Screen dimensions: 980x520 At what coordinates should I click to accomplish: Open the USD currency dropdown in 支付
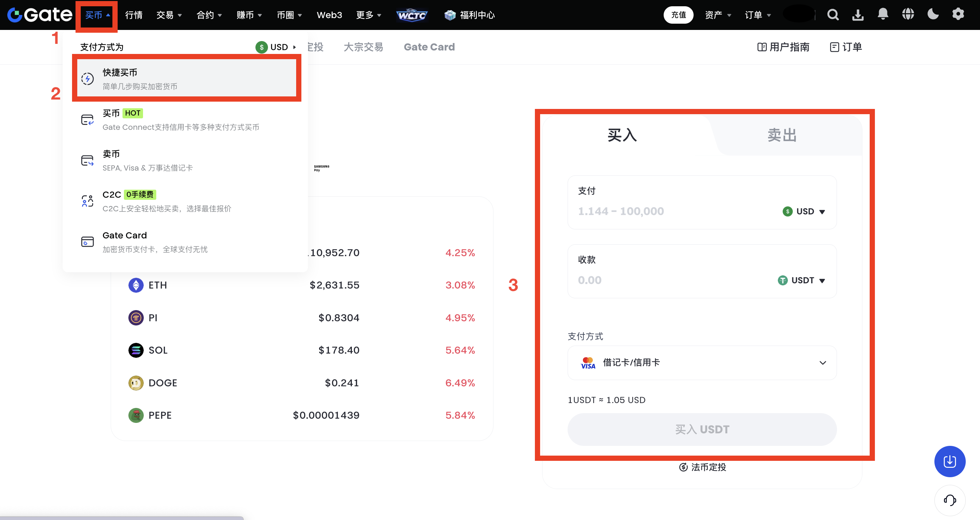804,211
